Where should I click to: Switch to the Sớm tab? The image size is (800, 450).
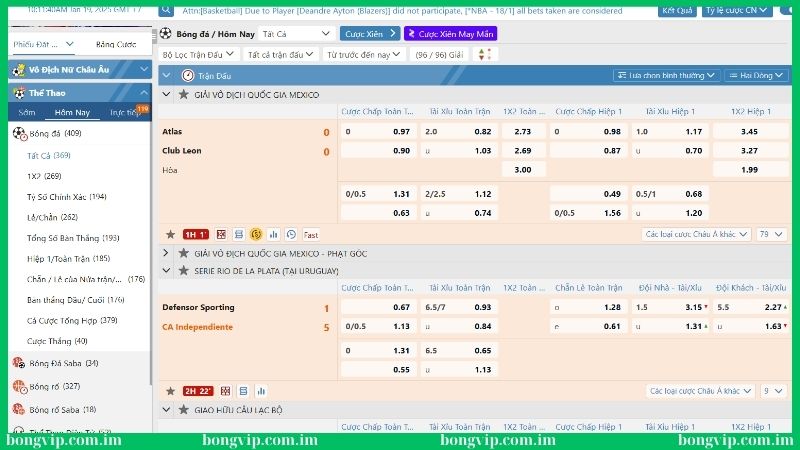[x=26, y=112]
